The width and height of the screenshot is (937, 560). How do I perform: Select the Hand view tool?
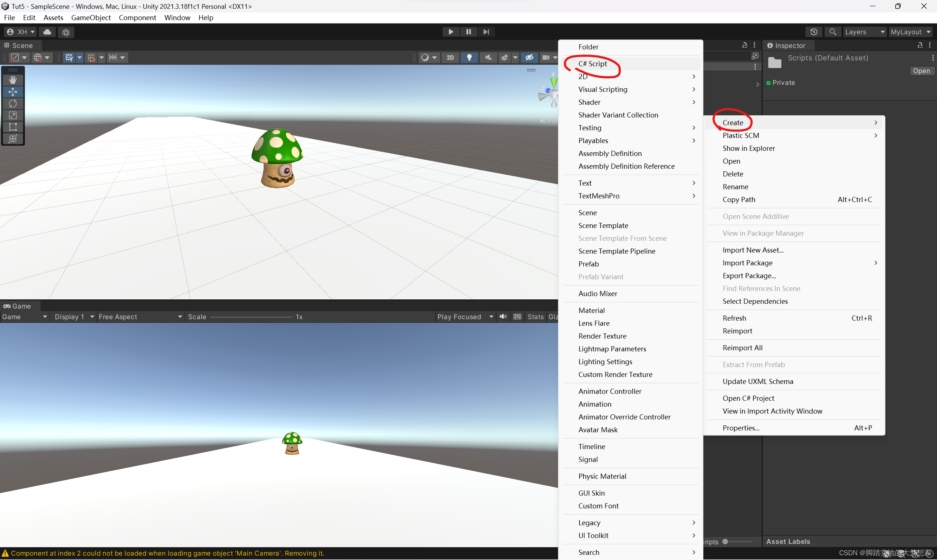[x=13, y=80]
